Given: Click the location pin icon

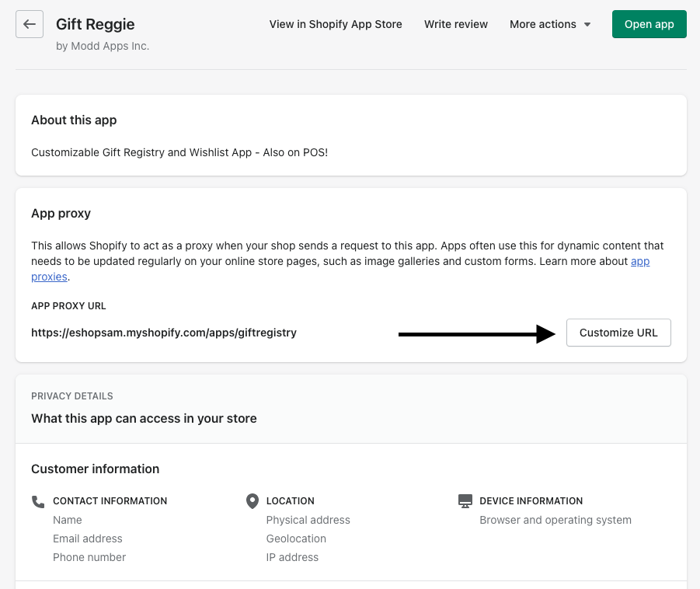Looking at the screenshot, I should click(x=252, y=501).
